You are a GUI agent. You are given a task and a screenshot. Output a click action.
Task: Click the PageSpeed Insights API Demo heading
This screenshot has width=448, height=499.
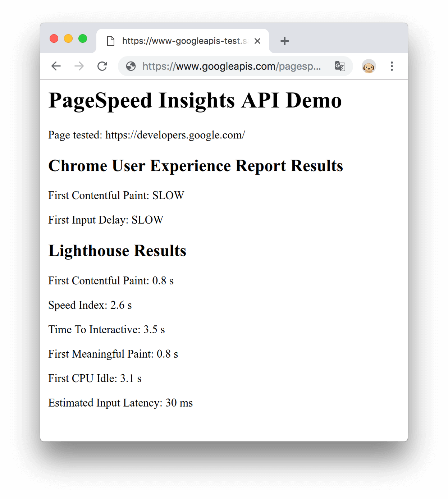tap(195, 100)
